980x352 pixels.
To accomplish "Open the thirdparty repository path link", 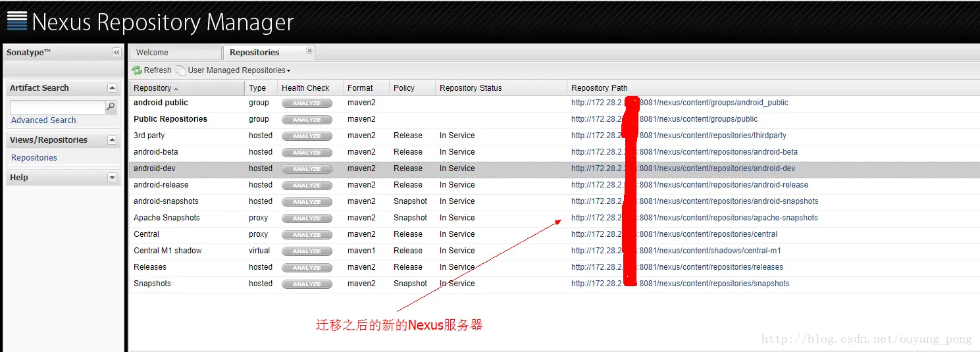I will tap(679, 136).
